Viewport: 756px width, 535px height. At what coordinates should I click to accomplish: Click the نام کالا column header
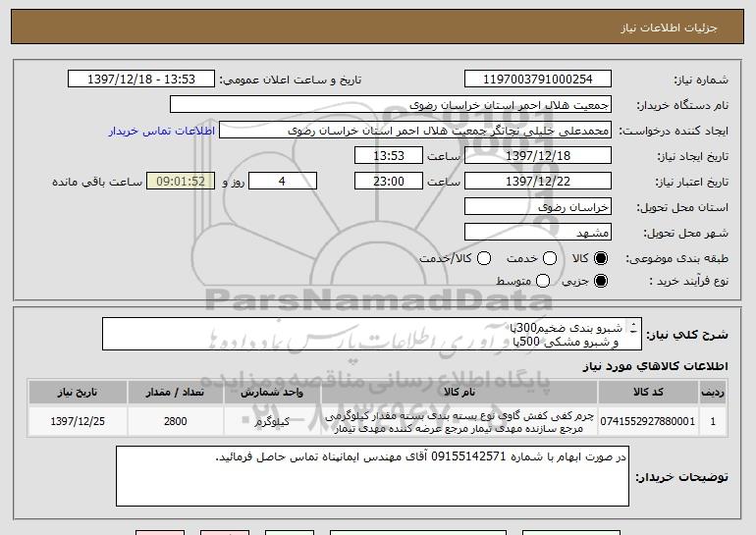(x=459, y=393)
